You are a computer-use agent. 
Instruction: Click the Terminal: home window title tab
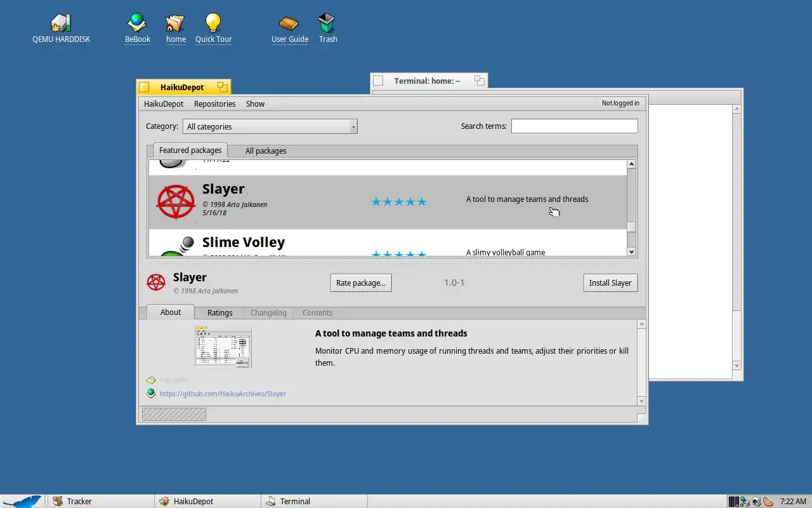[429, 81]
